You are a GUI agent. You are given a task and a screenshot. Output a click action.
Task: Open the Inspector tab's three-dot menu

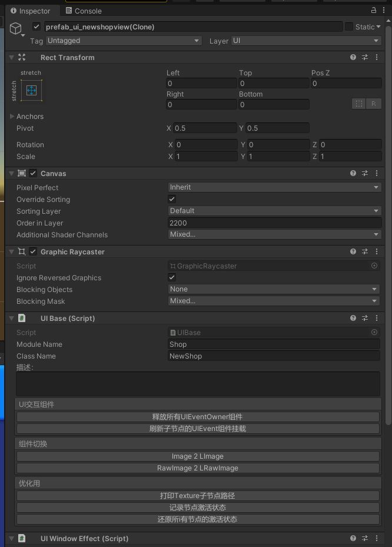pos(384,10)
